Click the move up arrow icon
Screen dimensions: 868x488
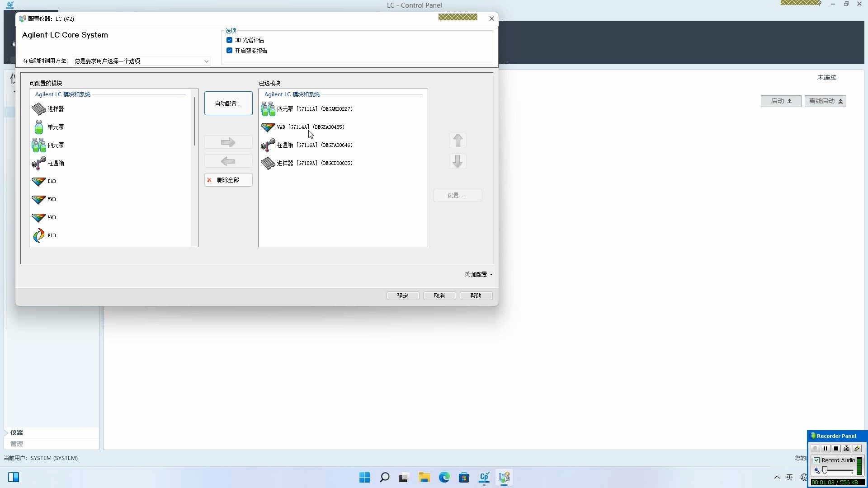point(458,141)
